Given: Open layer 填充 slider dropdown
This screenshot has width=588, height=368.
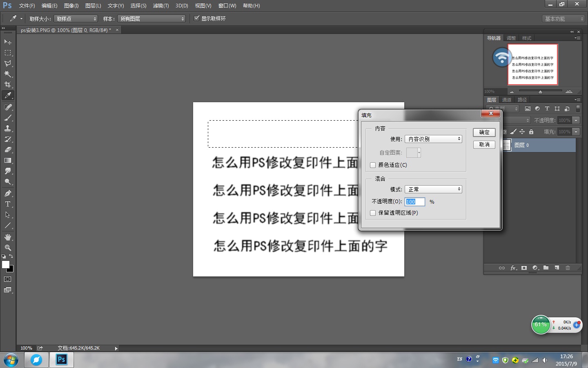Looking at the screenshot, I should pyautogui.click(x=576, y=132).
